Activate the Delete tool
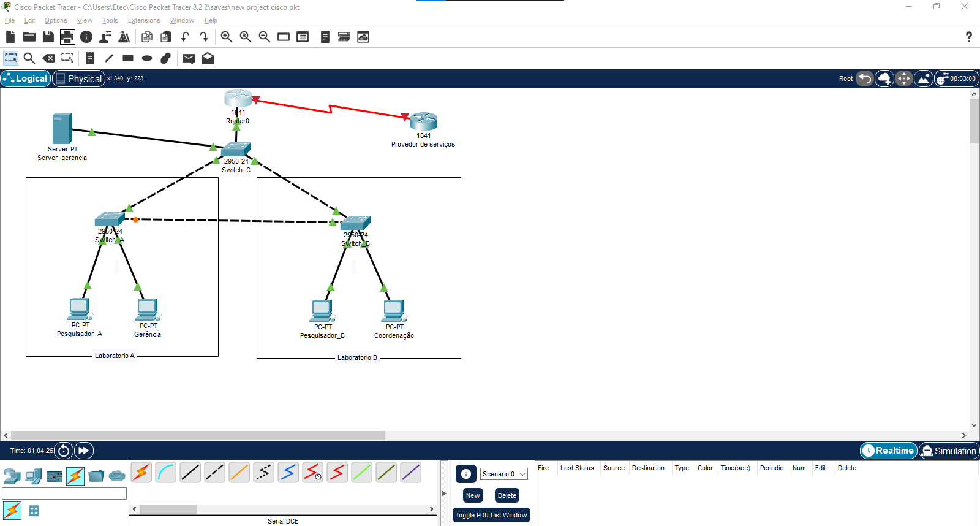Screen dimensions: 980x526 (48, 58)
